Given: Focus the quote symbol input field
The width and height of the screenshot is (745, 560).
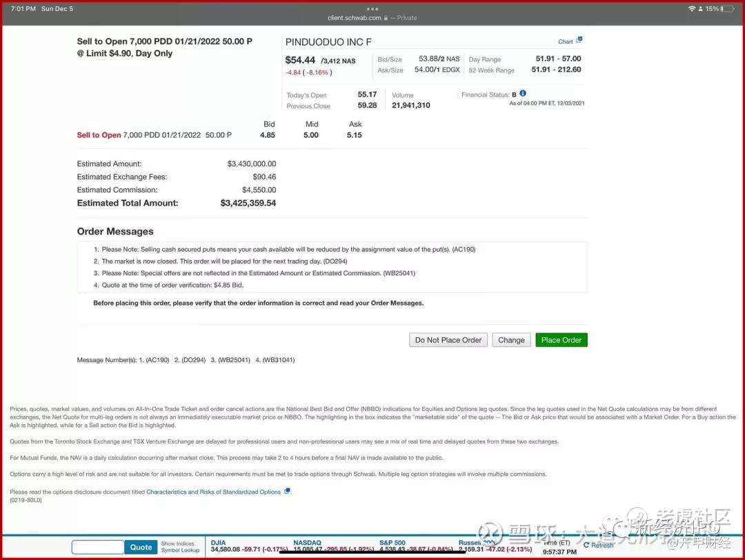Looking at the screenshot, I should pos(98,547).
